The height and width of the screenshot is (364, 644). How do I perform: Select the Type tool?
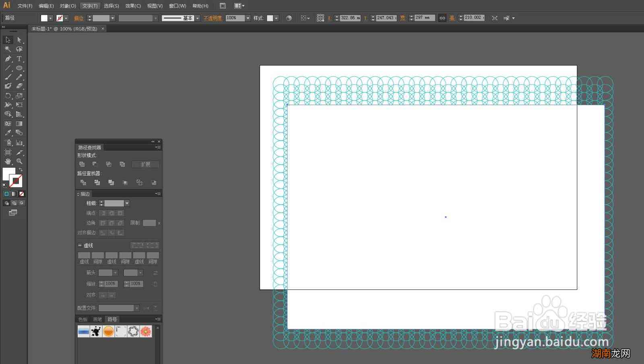19,59
